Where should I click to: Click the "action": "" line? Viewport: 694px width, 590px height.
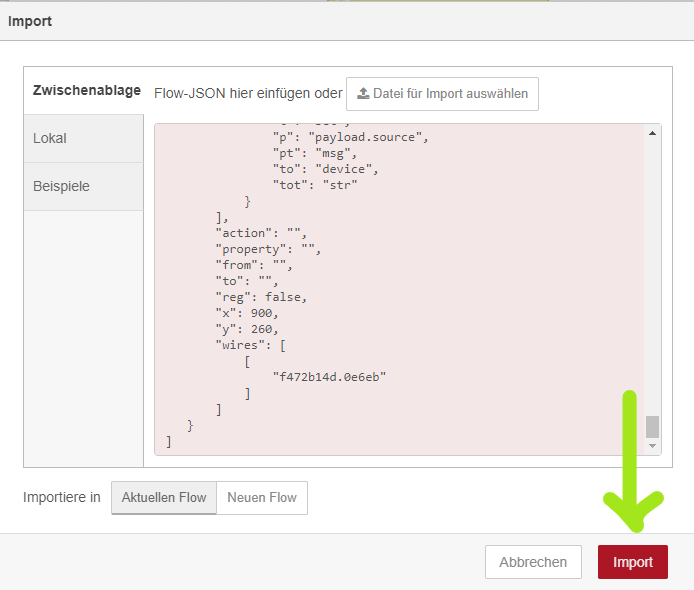261,233
